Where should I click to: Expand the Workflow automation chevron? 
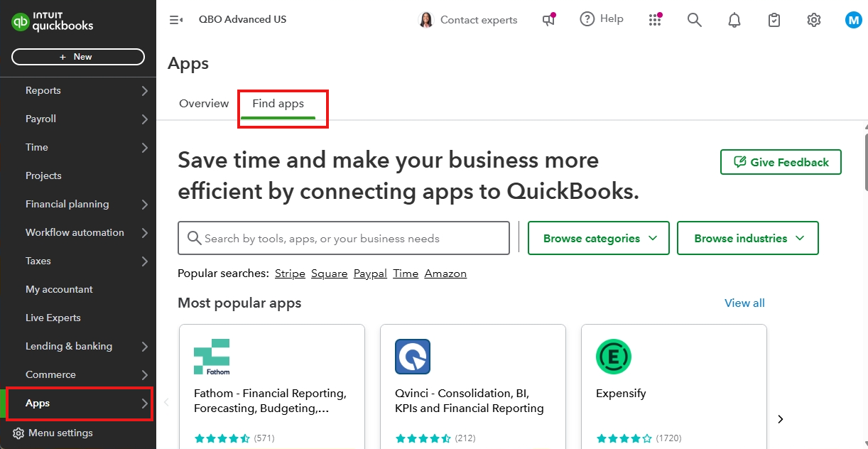tap(144, 232)
